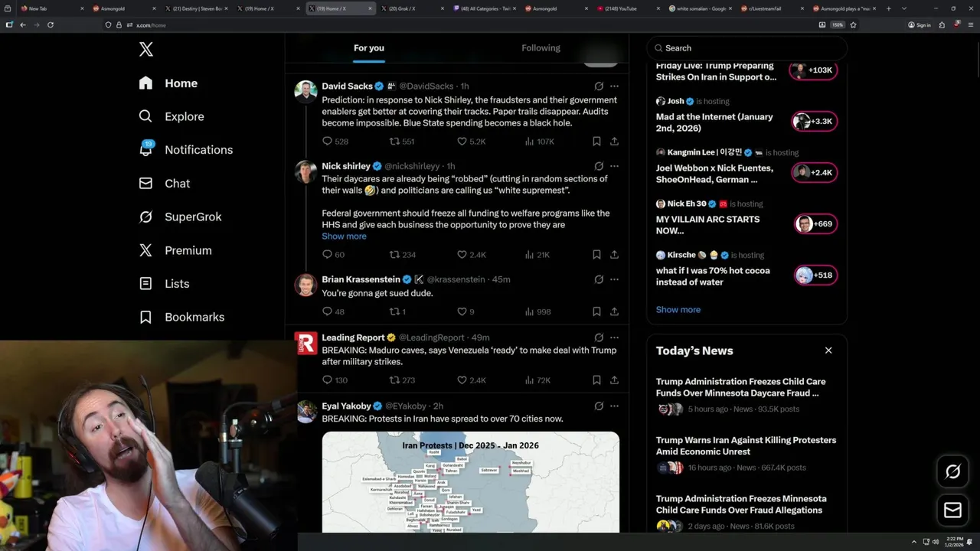980x551 pixels.
Task: Bookmark Nick shirley post
Action: [596, 255]
